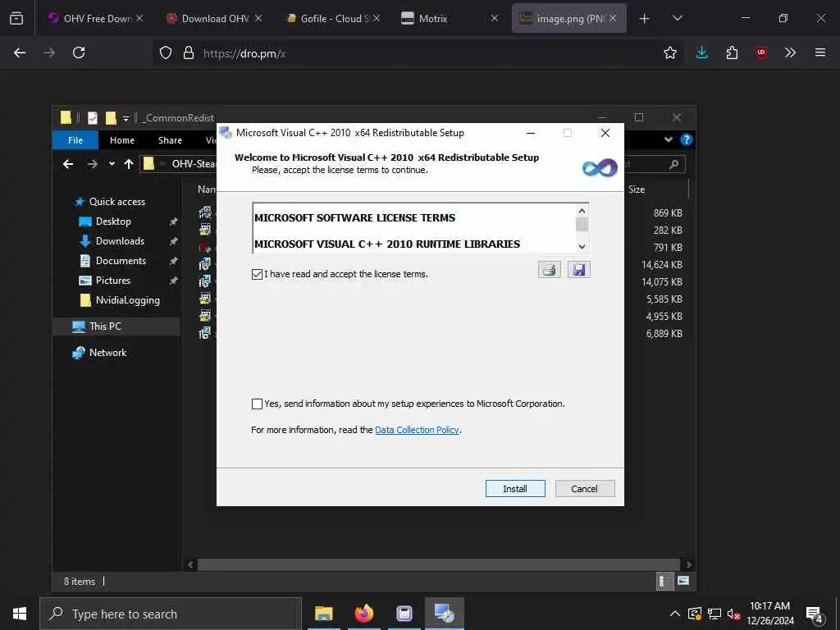Open Documents in the navigation pane
The width and height of the screenshot is (840, 630).
pos(121,261)
